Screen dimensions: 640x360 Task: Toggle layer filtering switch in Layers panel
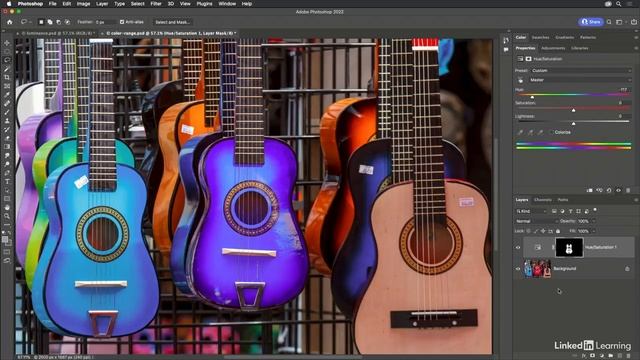(x=595, y=210)
